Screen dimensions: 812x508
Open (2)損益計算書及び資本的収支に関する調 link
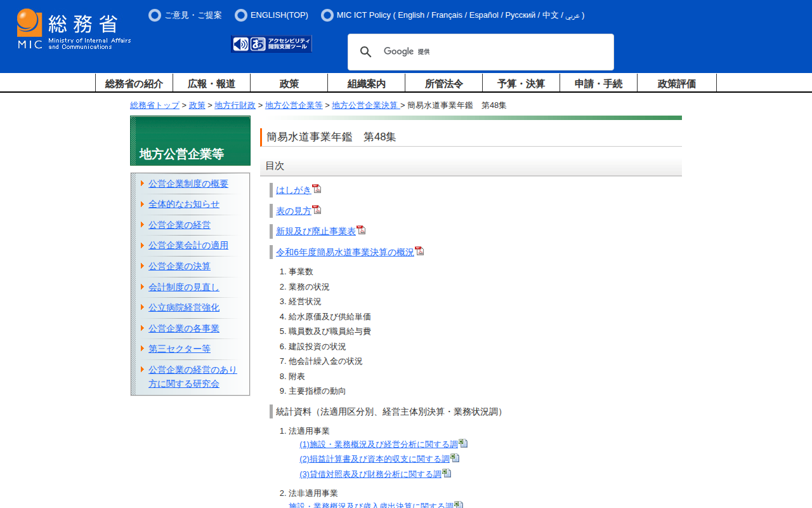click(374, 458)
